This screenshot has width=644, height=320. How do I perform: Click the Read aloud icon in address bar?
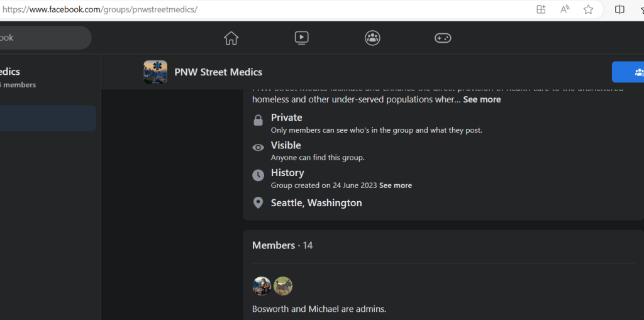(x=565, y=9)
